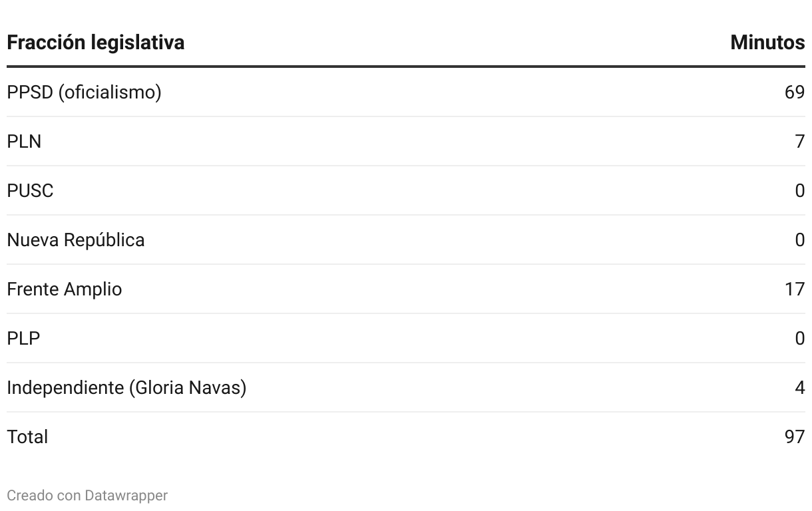Click the Minutos column header

tap(767, 43)
